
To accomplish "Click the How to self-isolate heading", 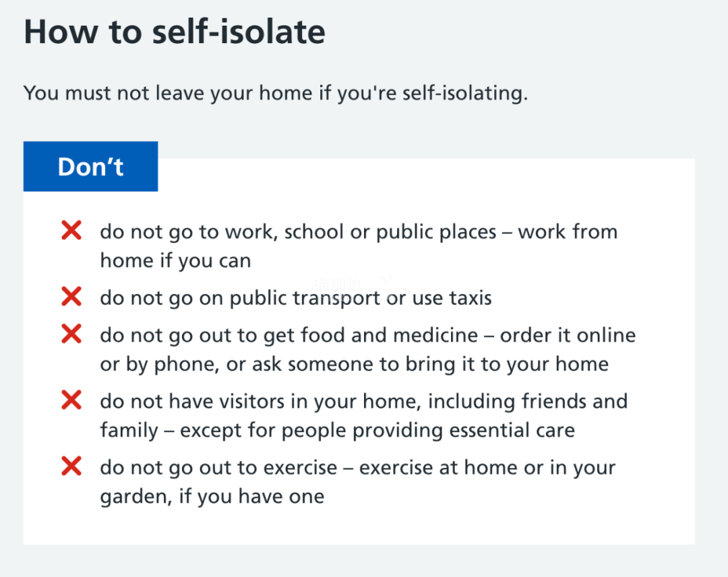I will (175, 32).
